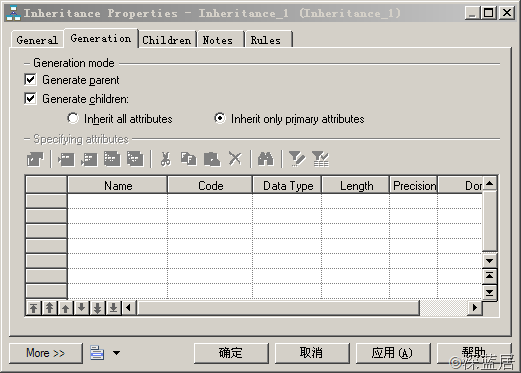Open the Properties tool in attributes toolbar
The width and height of the screenshot is (521, 373).
click(35, 159)
